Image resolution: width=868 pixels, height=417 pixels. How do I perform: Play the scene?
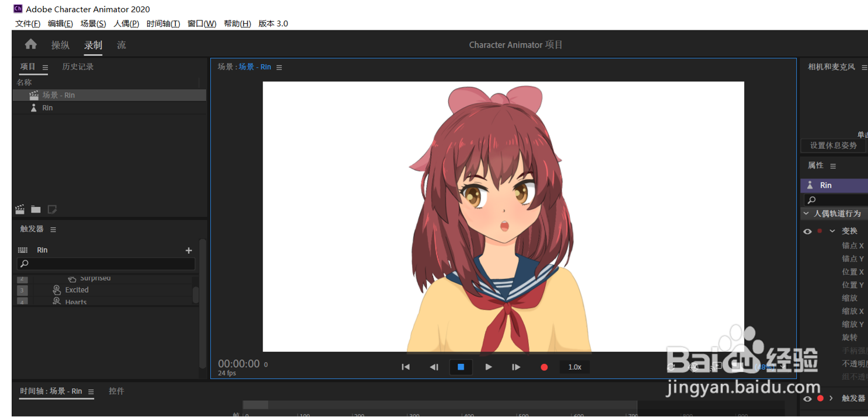[489, 367]
